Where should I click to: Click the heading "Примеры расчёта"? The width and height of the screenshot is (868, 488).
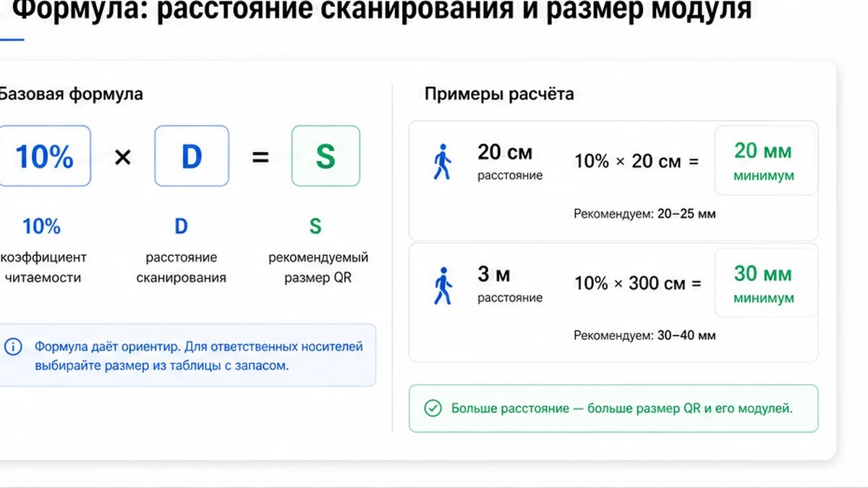(499, 94)
